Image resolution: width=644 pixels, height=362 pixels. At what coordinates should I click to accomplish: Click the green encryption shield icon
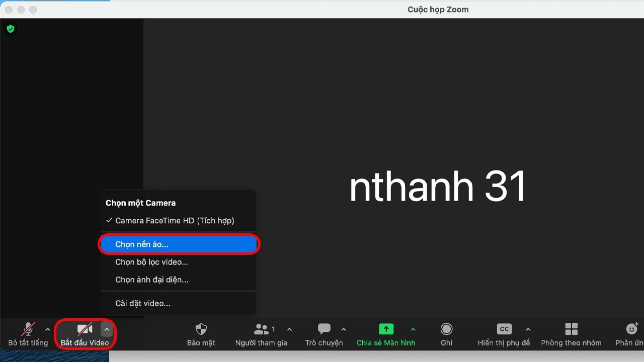[11, 29]
